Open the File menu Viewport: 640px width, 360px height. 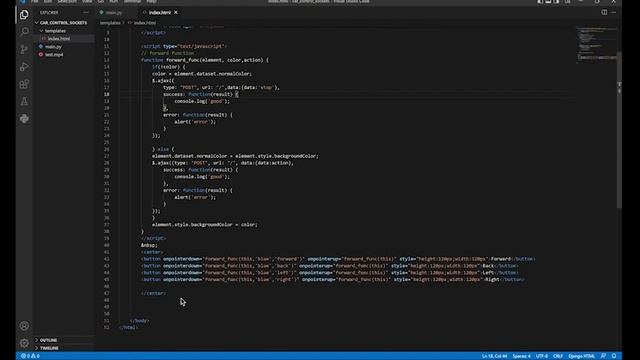pos(35,2)
